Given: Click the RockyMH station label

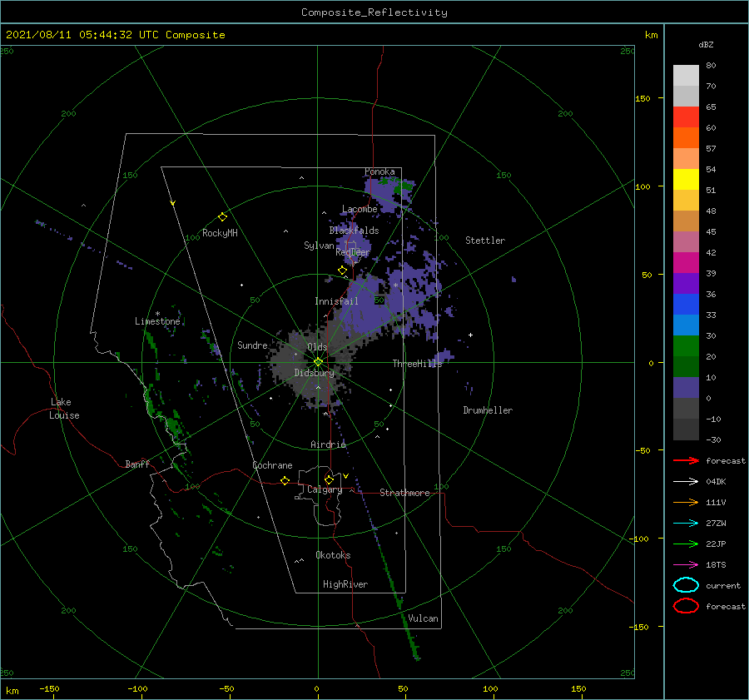Looking at the screenshot, I should click(x=220, y=233).
